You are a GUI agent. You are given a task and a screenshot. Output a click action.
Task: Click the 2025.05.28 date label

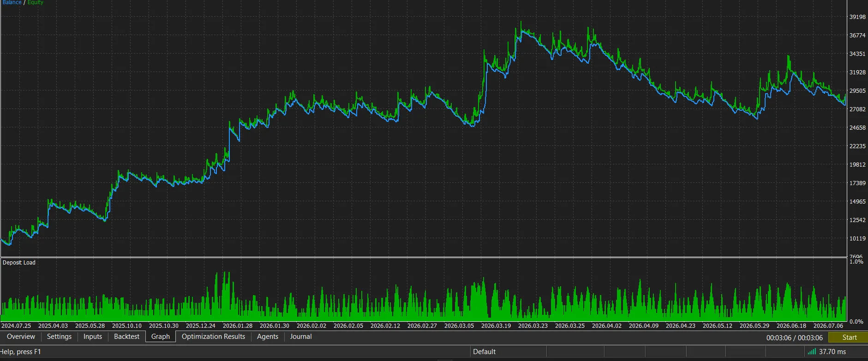pyautogui.click(x=90, y=326)
